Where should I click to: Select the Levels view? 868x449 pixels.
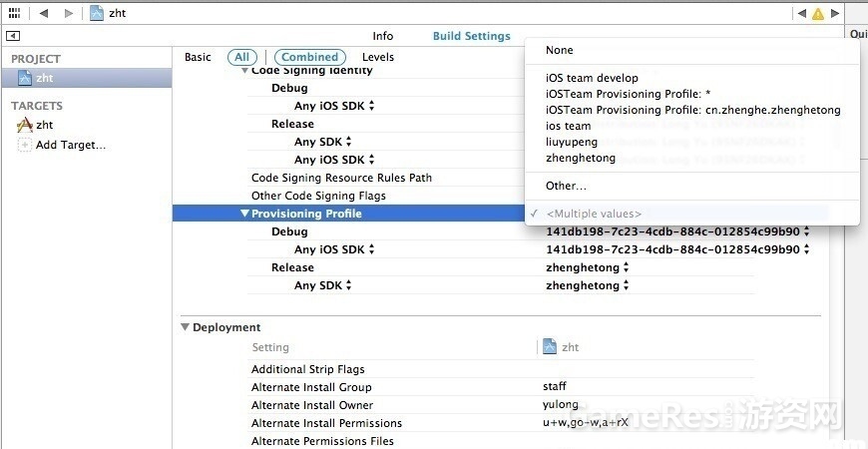pos(378,57)
